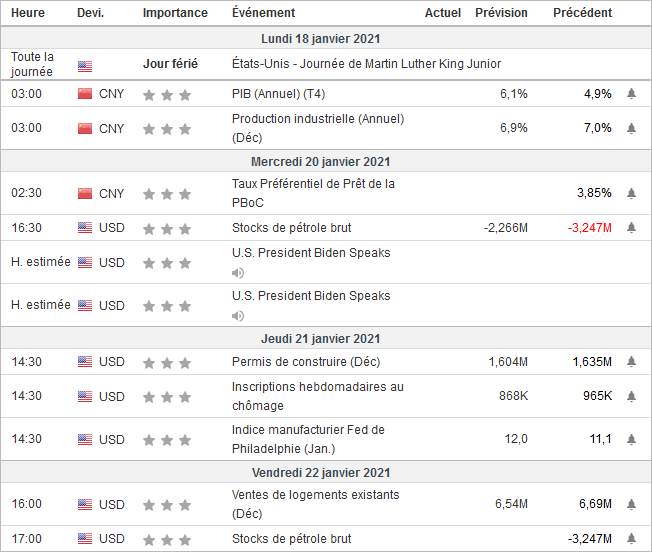The height and width of the screenshot is (552, 652).
Task: Open PIB (Annuel) (T4) event link
Action: 277,94
